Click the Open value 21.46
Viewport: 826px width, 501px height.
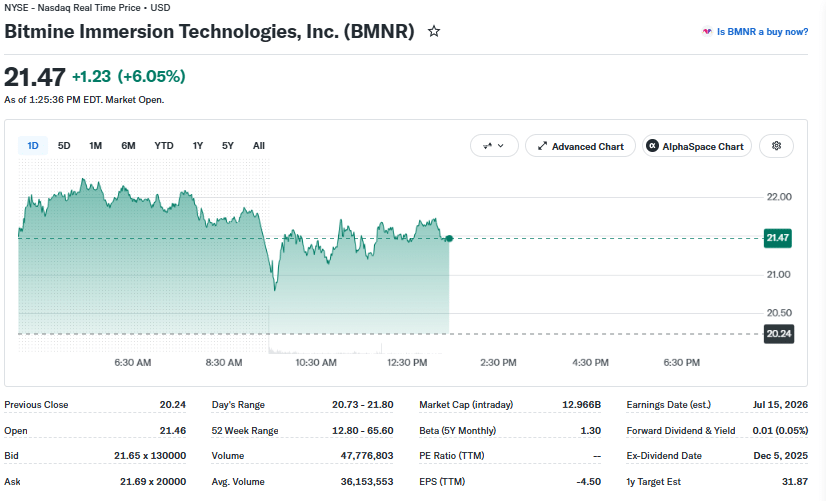tap(173, 430)
